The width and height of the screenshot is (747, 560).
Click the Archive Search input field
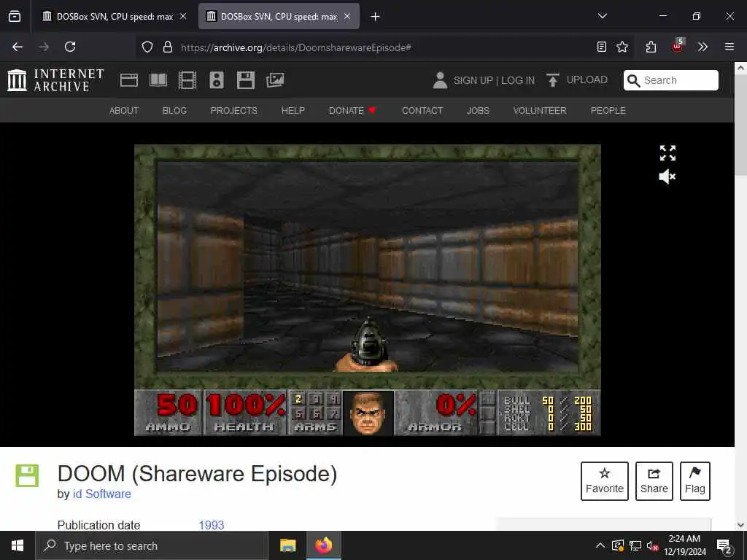(x=671, y=80)
